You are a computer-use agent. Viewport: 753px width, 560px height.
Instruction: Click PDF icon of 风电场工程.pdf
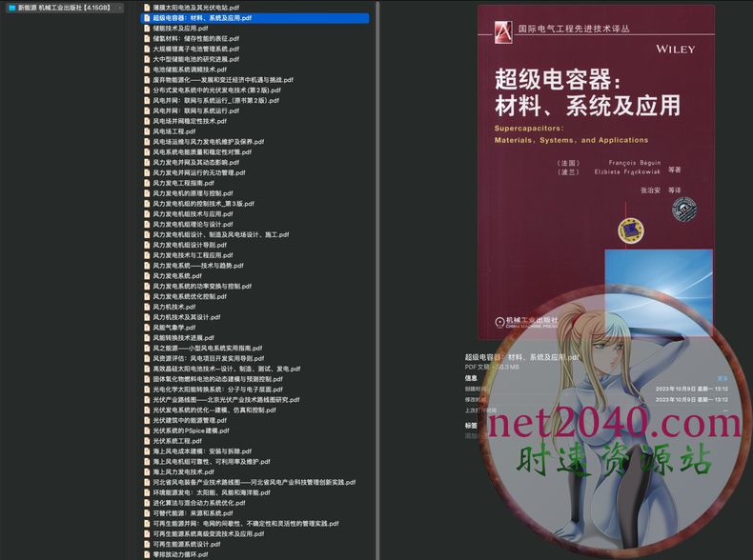pos(147,131)
